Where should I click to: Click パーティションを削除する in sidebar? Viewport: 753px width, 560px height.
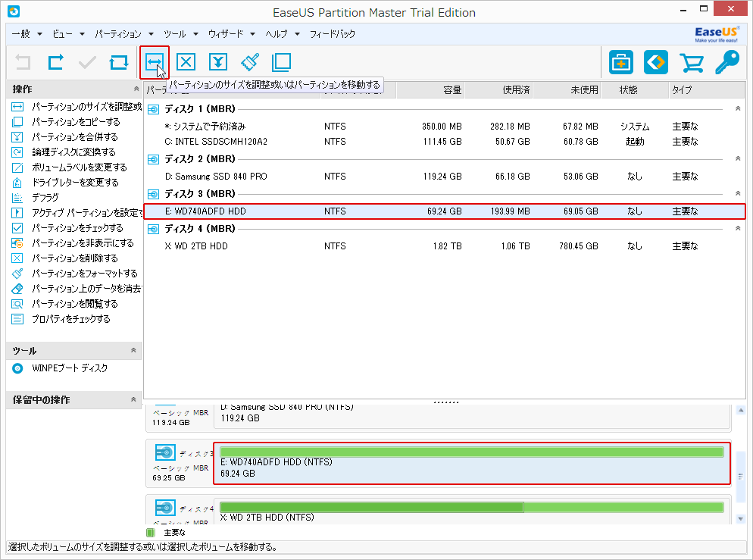75,258
